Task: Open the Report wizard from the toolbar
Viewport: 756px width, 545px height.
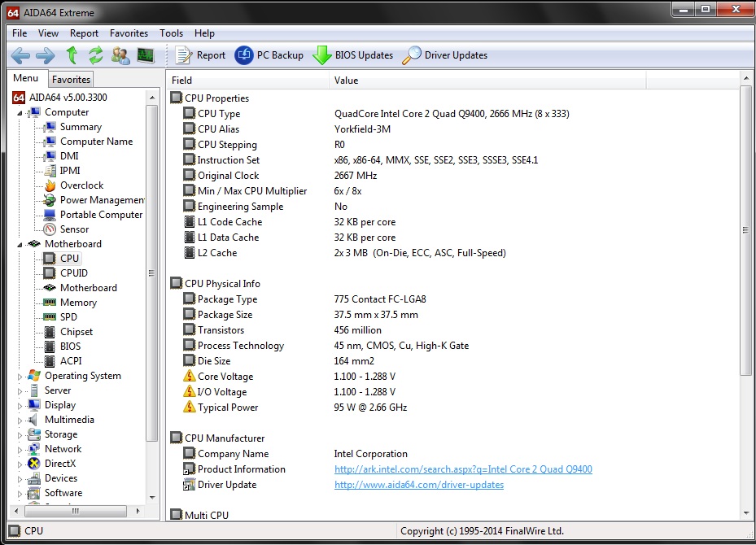Action: (x=200, y=55)
